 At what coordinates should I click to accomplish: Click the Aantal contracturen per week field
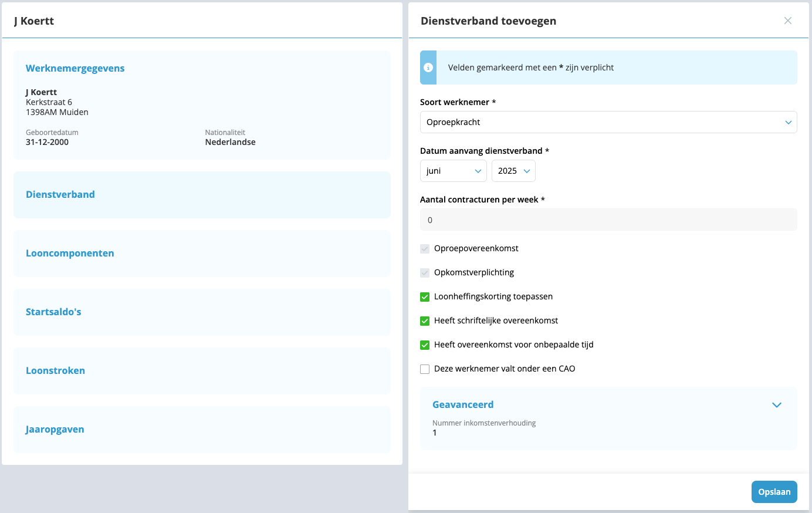[x=608, y=220]
